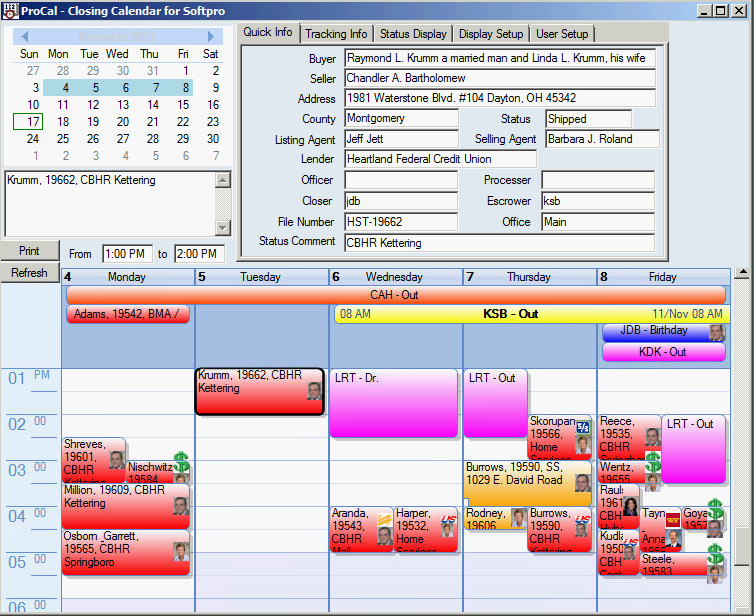Image resolution: width=754 pixels, height=616 pixels.
Task: Click agent photo on Osborn Garrett appointment
Action: coord(181,552)
